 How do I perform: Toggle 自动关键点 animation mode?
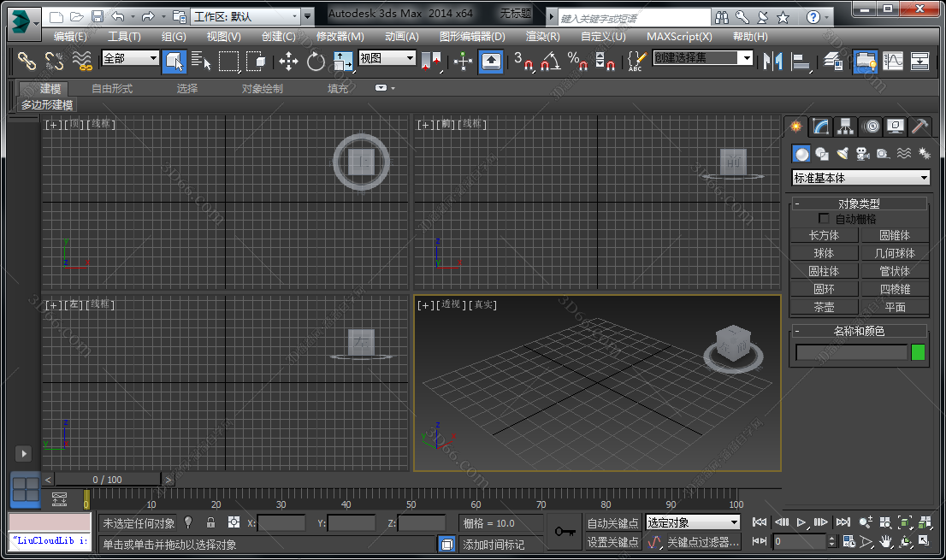(613, 522)
